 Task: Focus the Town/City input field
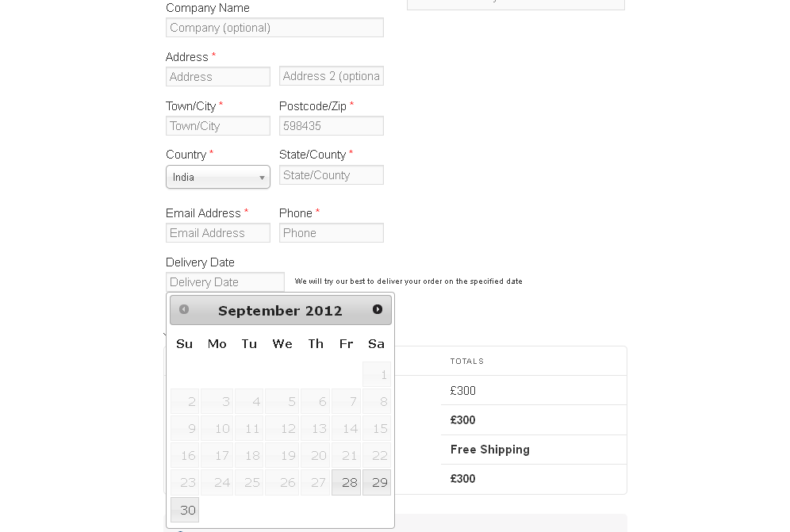pyautogui.click(x=217, y=126)
